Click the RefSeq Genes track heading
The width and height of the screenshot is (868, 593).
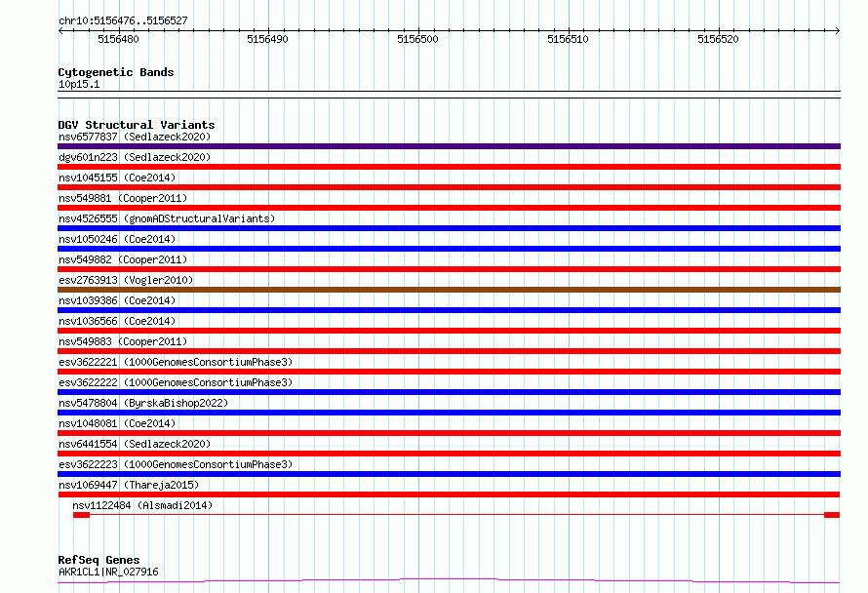(99, 560)
